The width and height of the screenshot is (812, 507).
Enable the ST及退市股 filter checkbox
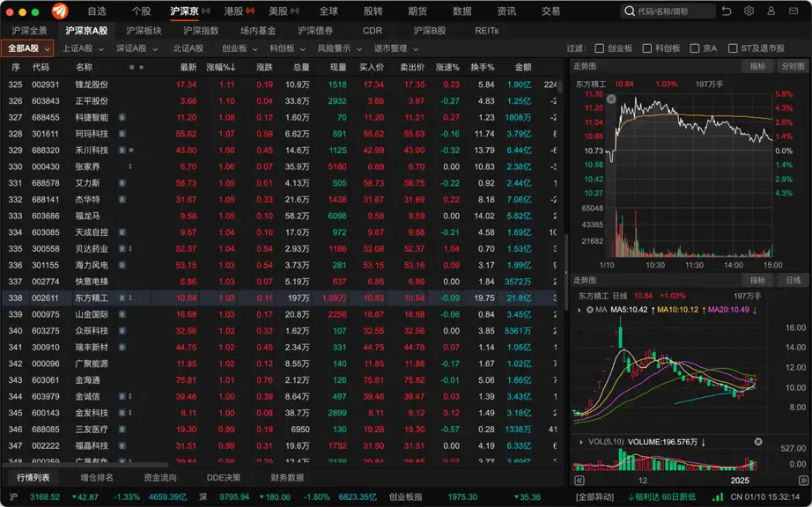733,48
